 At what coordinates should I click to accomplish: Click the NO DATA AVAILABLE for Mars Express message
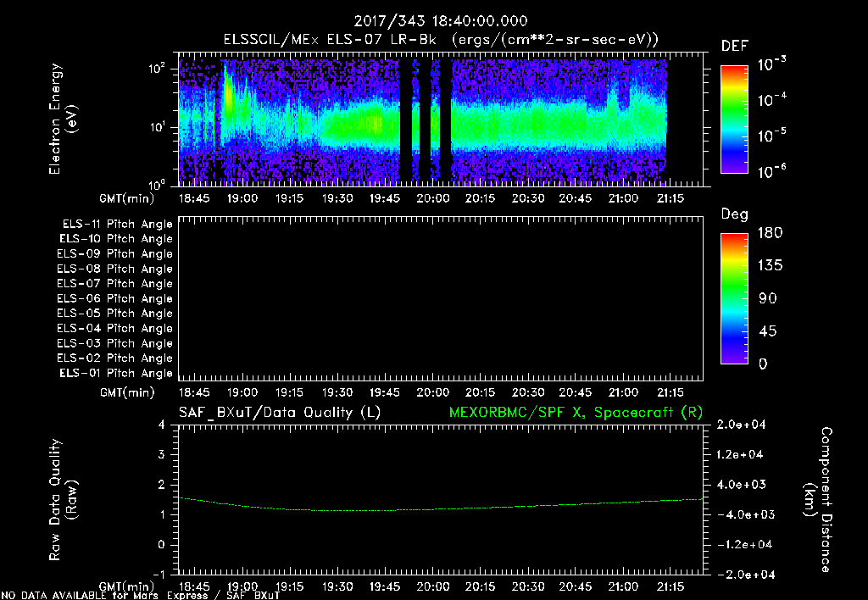[141, 596]
